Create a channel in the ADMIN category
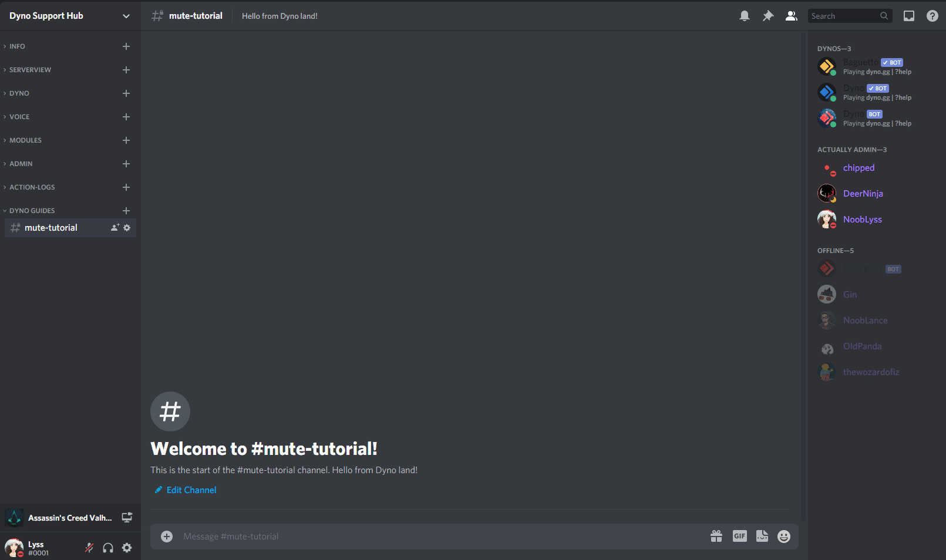The height and width of the screenshot is (560, 946). point(126,164)
